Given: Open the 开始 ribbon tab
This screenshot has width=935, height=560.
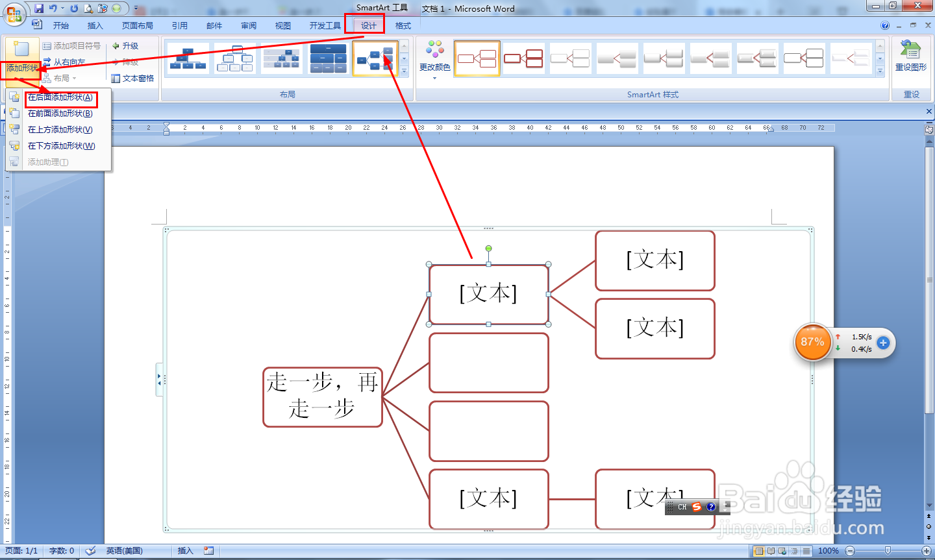Looking at the screenshot, I should pos(61,26).
